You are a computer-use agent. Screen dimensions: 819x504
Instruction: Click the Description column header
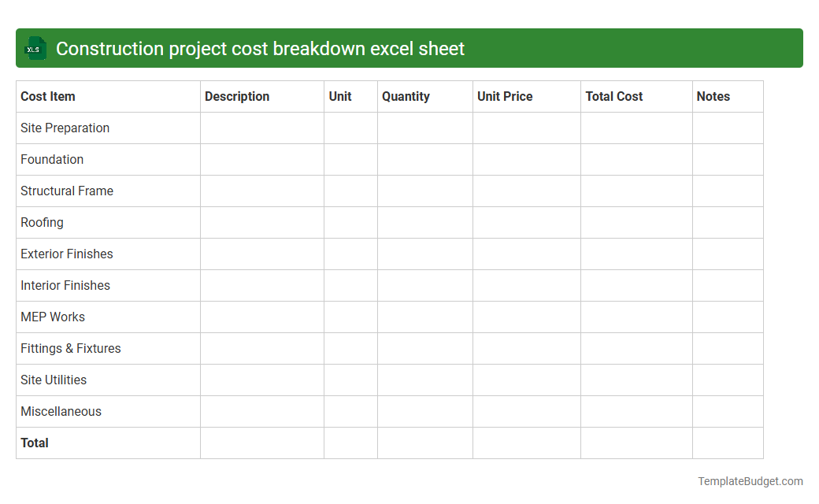pos(237,96)
